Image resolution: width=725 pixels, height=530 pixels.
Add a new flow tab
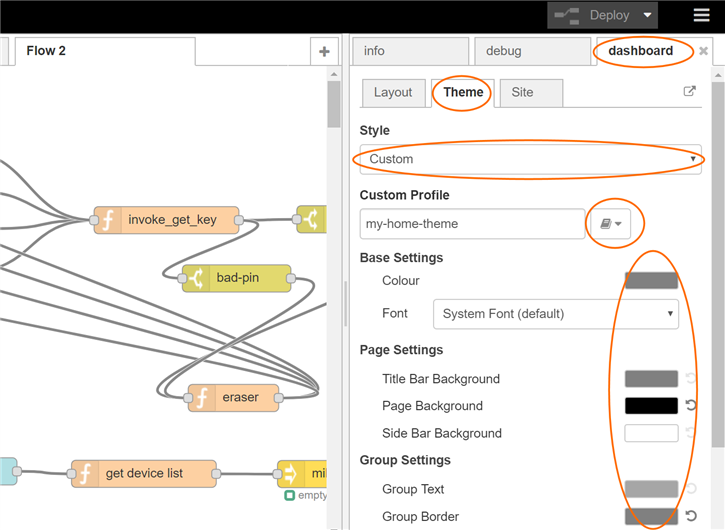coord(324,51)
